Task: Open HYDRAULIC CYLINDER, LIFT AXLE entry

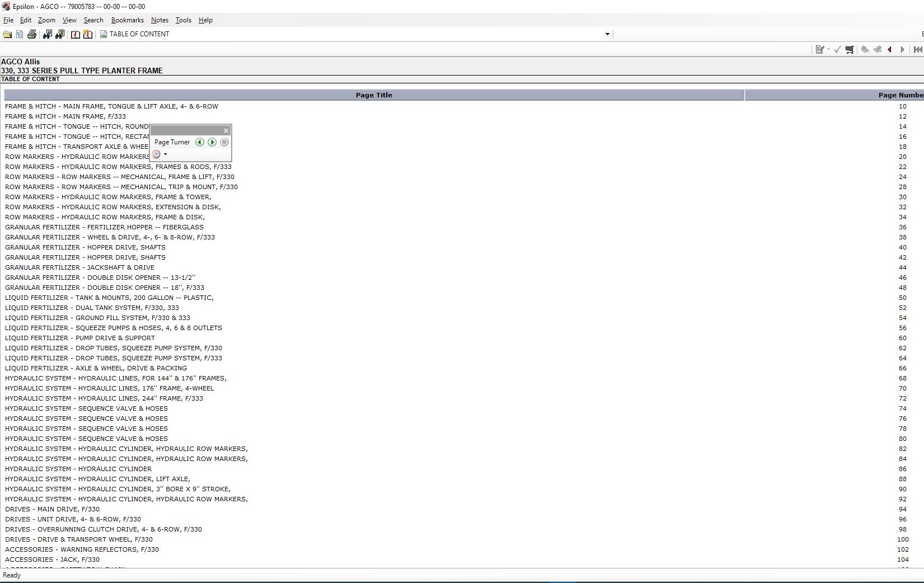Action: click(97, 479)
